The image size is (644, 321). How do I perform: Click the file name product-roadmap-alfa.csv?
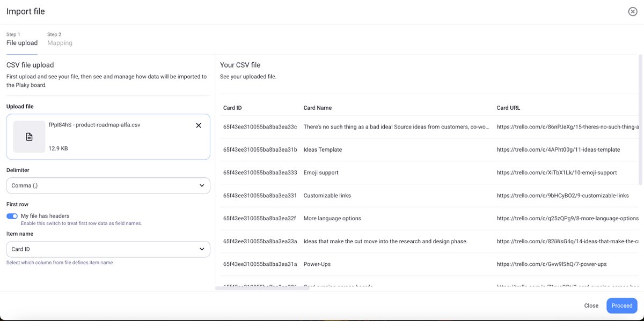click(x=94, y=125)
